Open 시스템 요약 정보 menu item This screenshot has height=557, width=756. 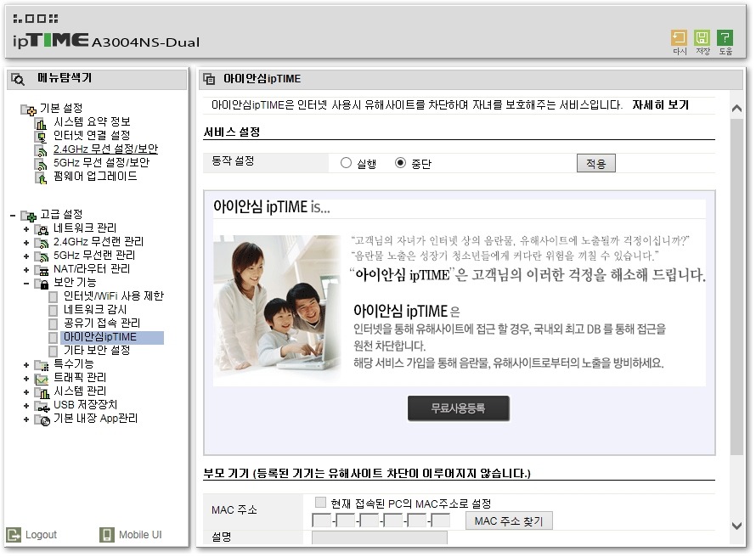[x=92, y=121]
